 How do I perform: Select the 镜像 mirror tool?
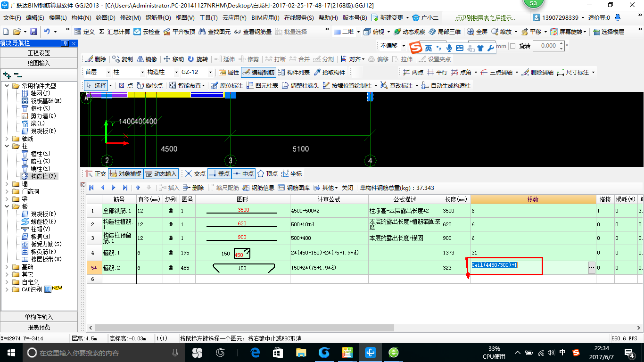(147, 59)
